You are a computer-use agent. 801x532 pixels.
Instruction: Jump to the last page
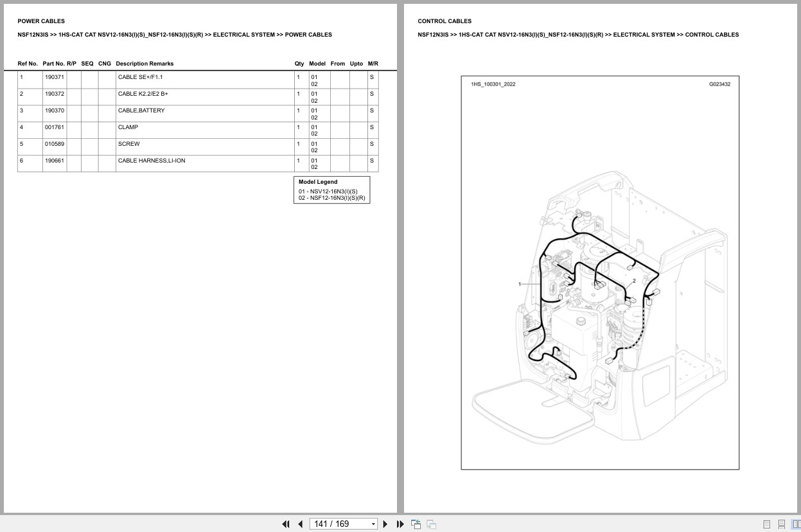(400, 524)
